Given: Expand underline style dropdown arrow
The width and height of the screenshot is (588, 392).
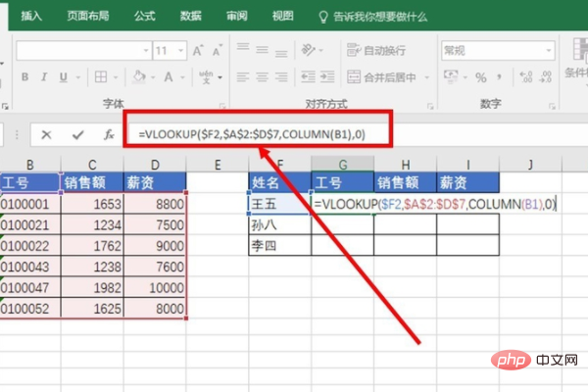Looking at the screenshot, I should (x=78, y=77).
